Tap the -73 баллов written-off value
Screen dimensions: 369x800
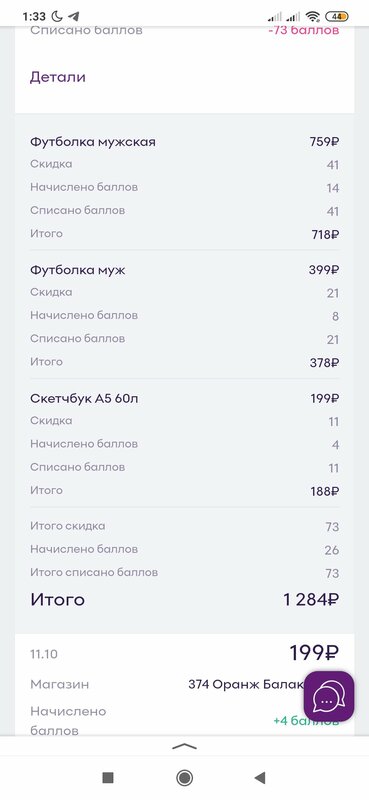304,30
